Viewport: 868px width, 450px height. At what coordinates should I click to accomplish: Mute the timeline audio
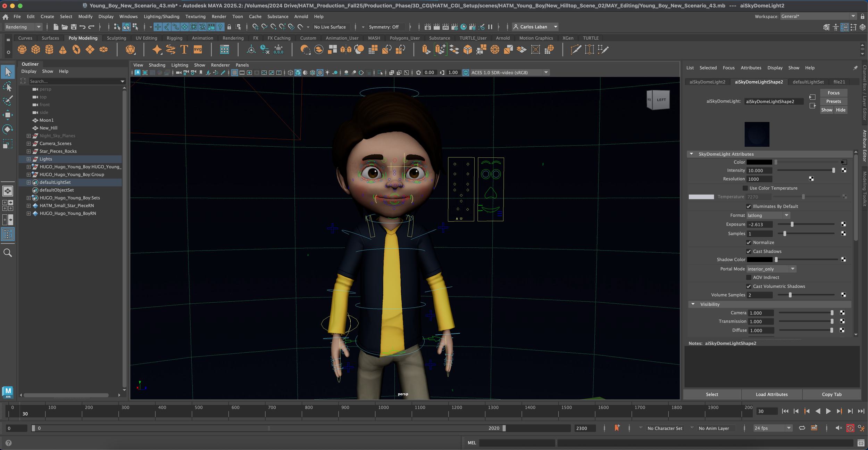838,428
